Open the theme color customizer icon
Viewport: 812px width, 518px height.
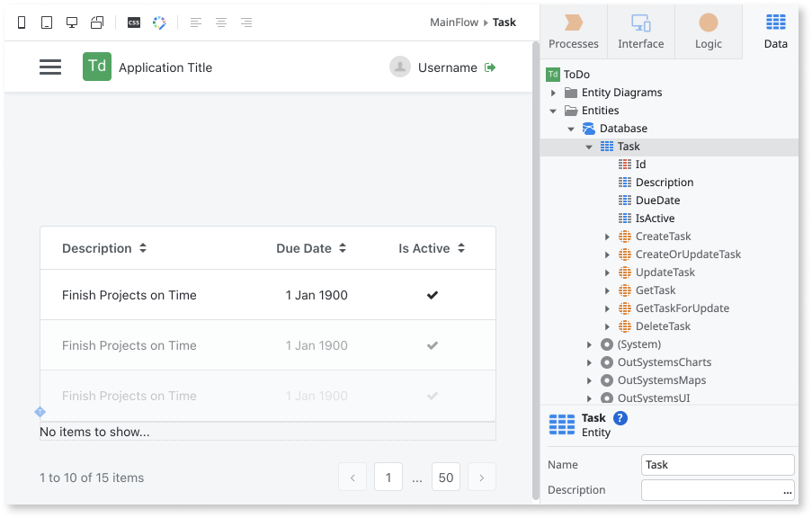pos(159,22)
